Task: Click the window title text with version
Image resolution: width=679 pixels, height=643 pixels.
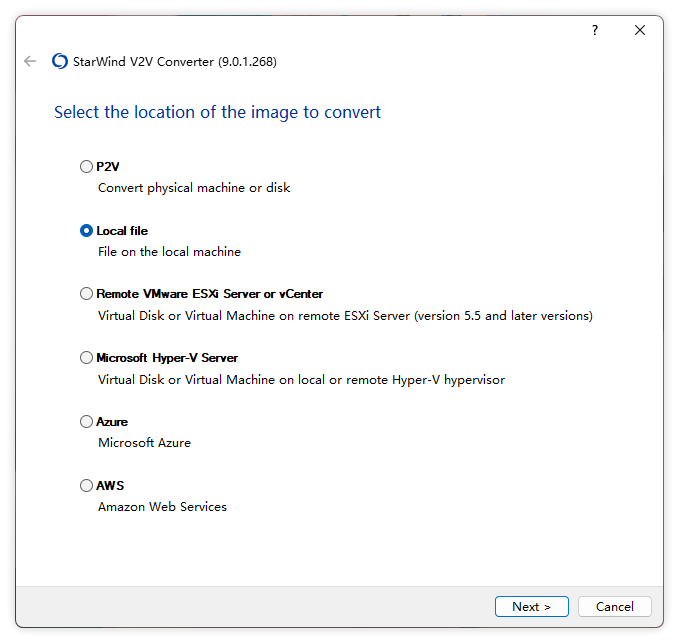Action: (x=175, y=62)
